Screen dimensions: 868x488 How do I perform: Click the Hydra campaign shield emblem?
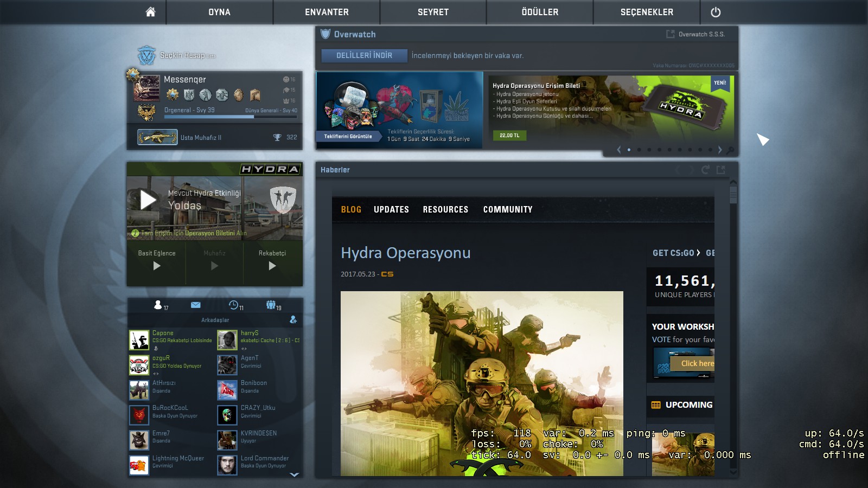tap(283, 200)
